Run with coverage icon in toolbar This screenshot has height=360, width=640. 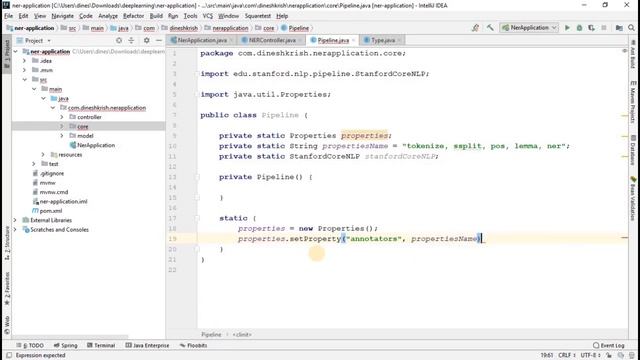pos(591,28)
